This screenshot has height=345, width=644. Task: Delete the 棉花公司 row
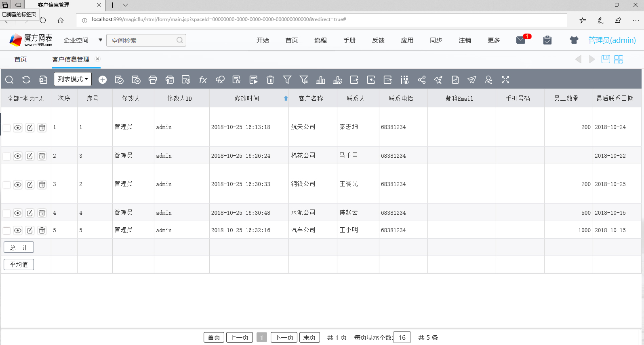42,156
